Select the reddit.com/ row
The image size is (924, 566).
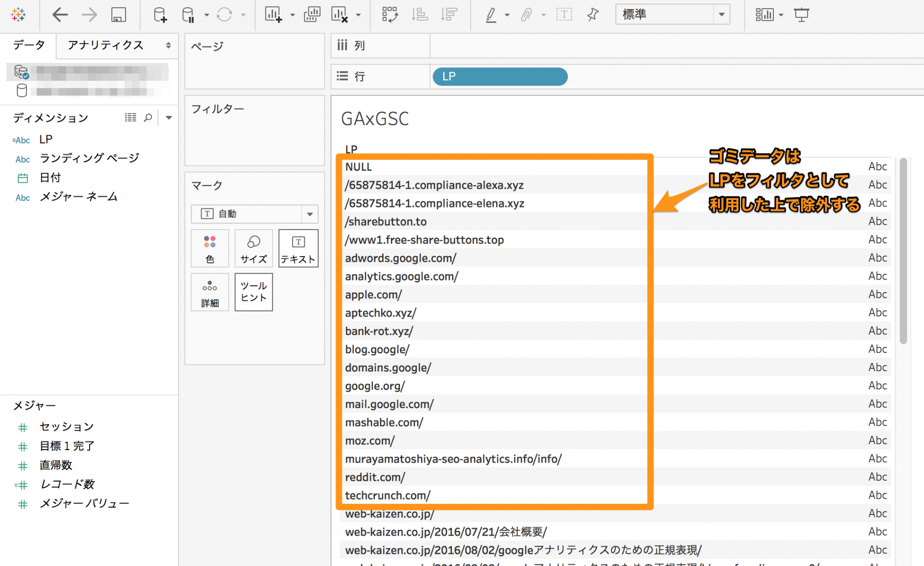tap(375, 477)
